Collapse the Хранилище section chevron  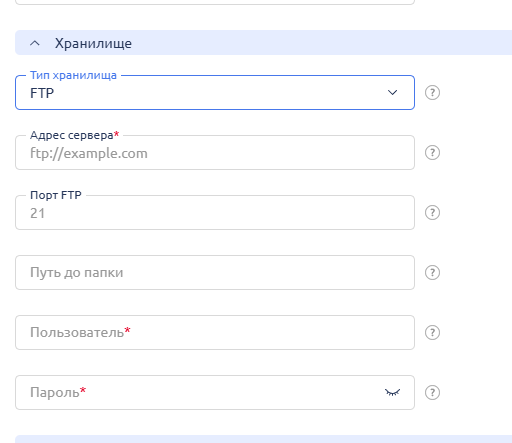[35, 43]
